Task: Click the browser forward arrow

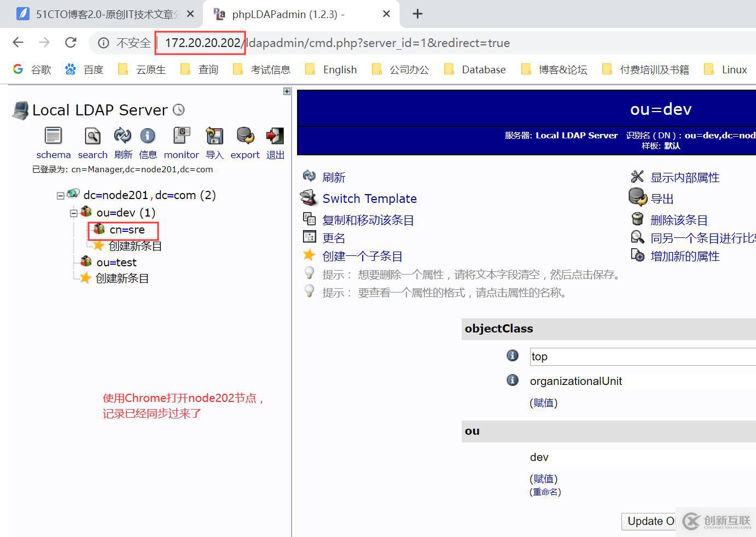Action: coord(44,43)
